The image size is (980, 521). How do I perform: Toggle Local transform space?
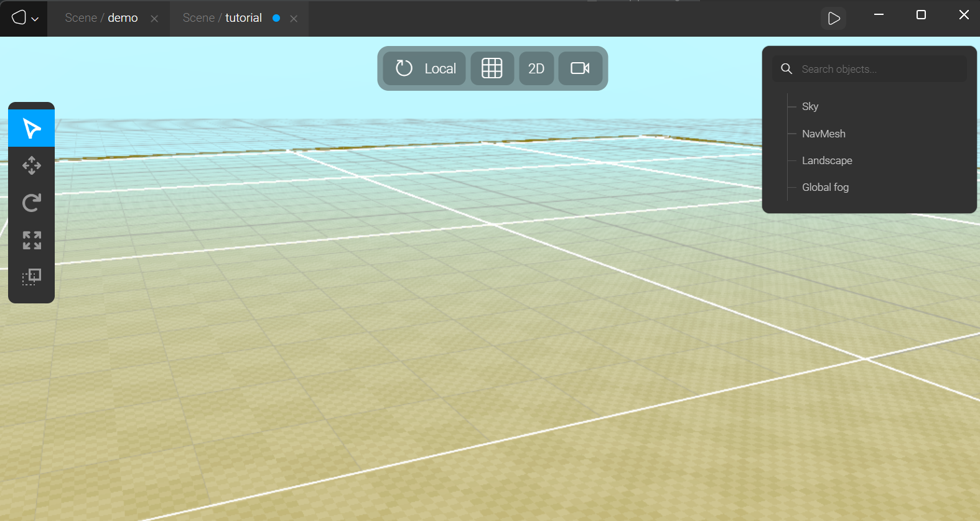pyautogui.click(x=425, y=68)
